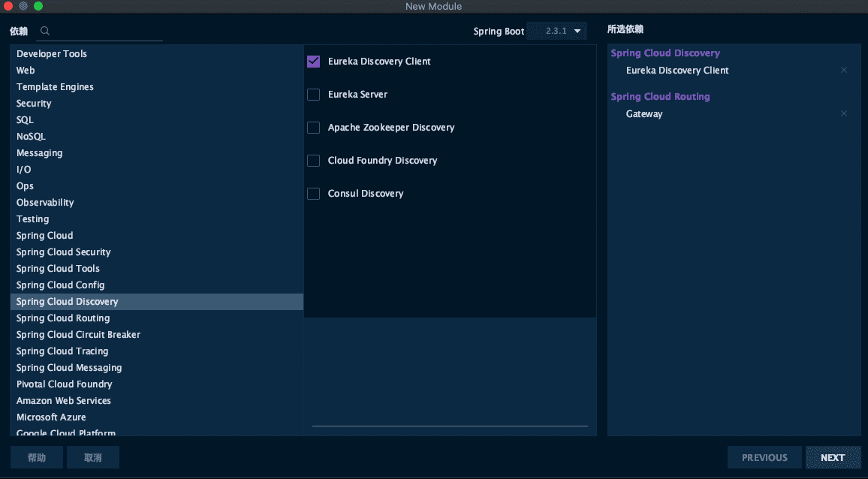
Task: Select Eureka Discovery Client in selected dependencies panel
Action: click(677, 71)
